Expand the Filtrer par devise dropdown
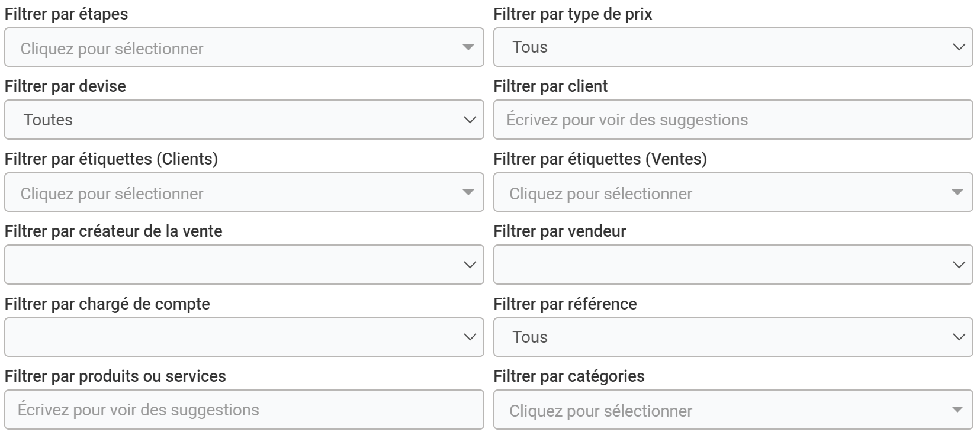The image size is (980, 435). pos(237,120)
